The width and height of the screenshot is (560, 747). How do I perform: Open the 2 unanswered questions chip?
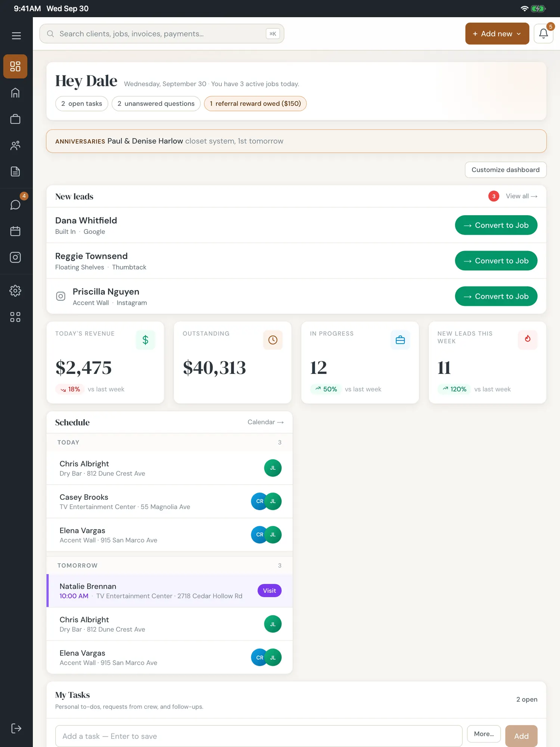[156, 103]
